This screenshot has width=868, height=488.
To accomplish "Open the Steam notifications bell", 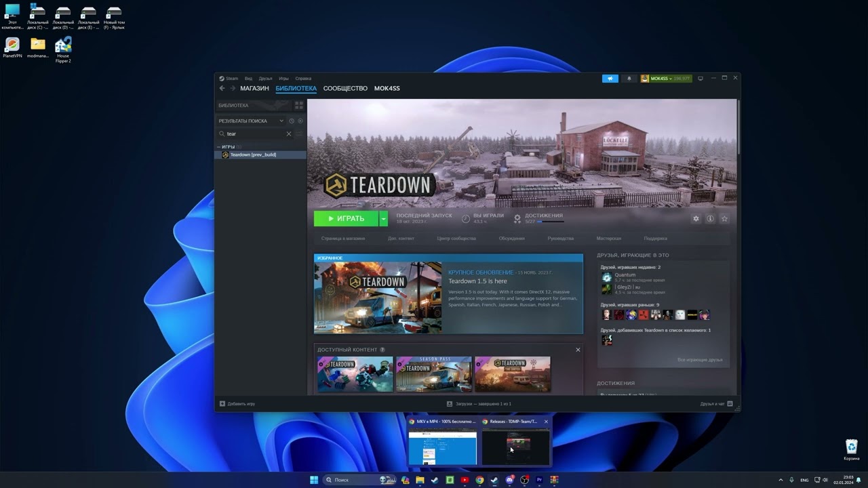I will pyautogui.click(x=629, y=79).
